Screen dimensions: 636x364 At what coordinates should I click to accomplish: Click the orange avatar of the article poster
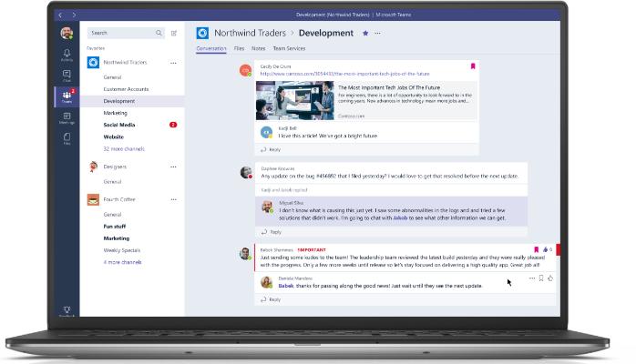(x=245, y=70)
